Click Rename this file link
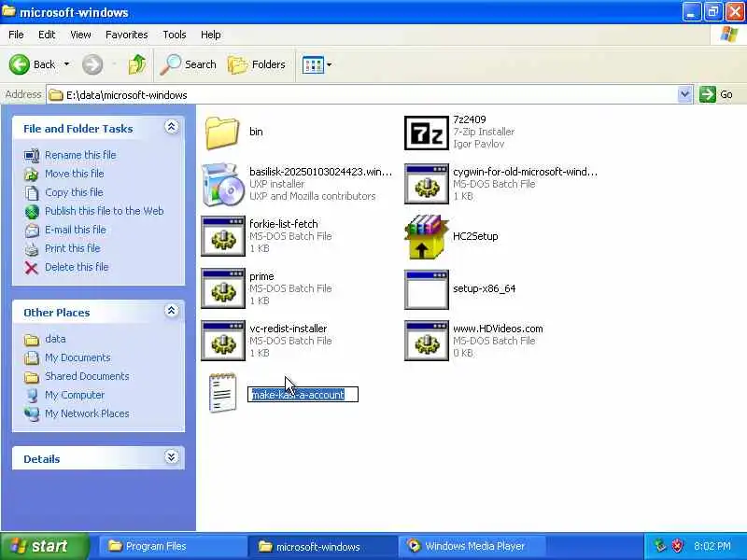 coord(80,155)
